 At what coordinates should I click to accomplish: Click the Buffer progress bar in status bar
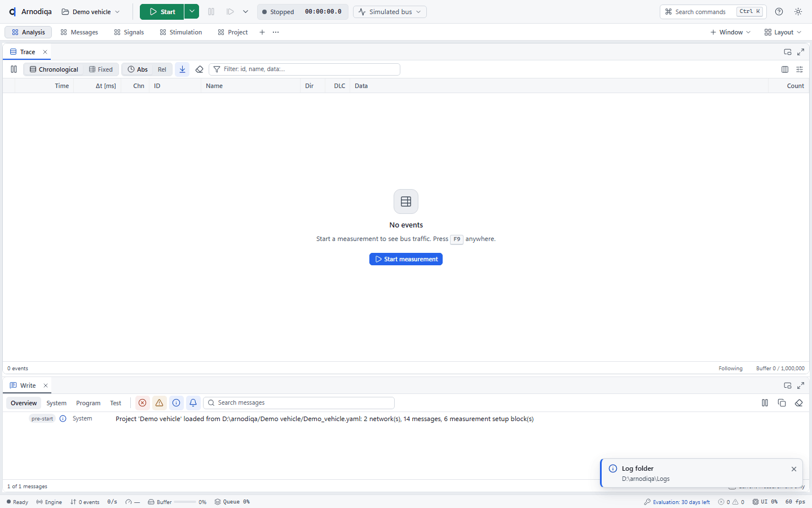click(x=185, y=502)
